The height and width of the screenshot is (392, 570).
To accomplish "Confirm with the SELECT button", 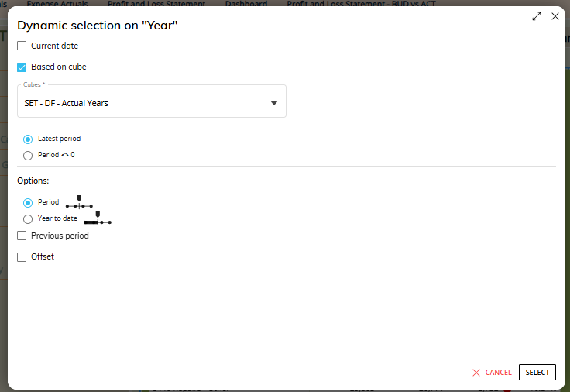I will [537, 373].
